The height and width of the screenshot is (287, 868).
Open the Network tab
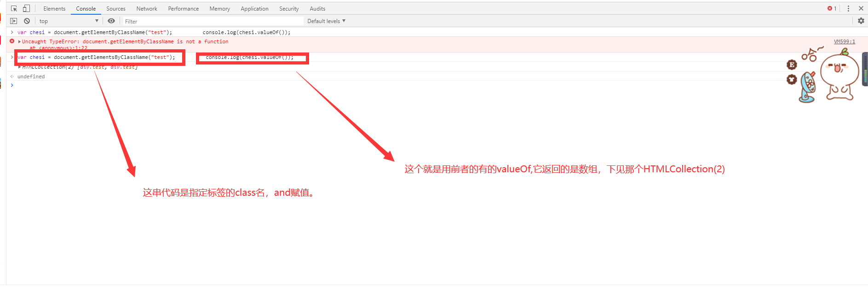point(147,8)
